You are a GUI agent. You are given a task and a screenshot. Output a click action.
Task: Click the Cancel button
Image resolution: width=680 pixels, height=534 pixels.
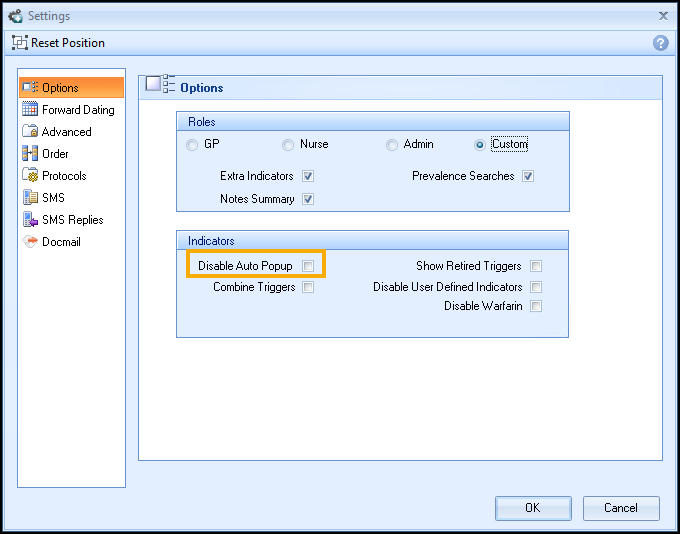[x=621, y=508]
